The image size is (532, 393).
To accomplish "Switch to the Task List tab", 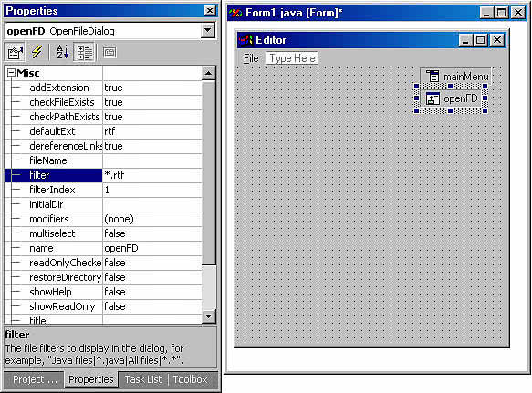I will (x=143, y=379).
